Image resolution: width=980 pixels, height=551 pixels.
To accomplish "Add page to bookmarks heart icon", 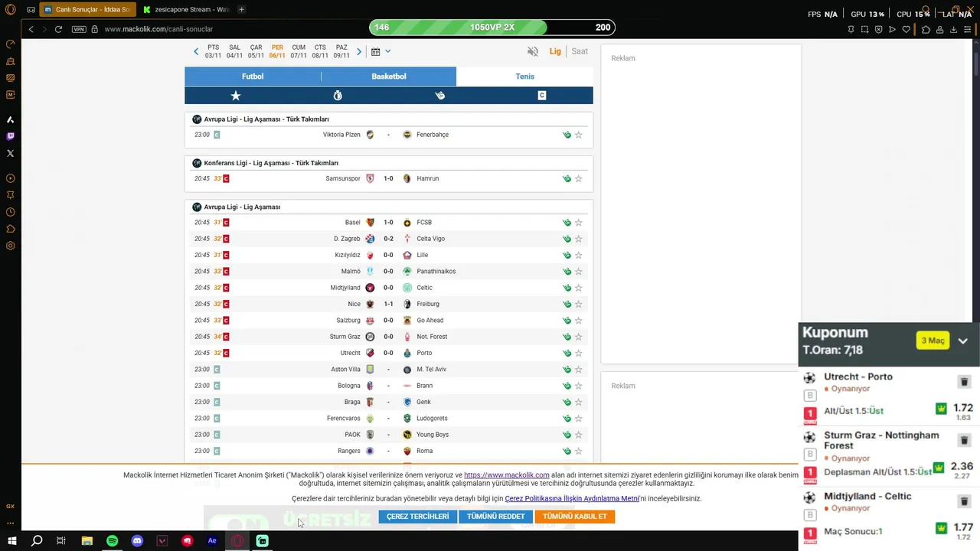I will click(906, 29).
